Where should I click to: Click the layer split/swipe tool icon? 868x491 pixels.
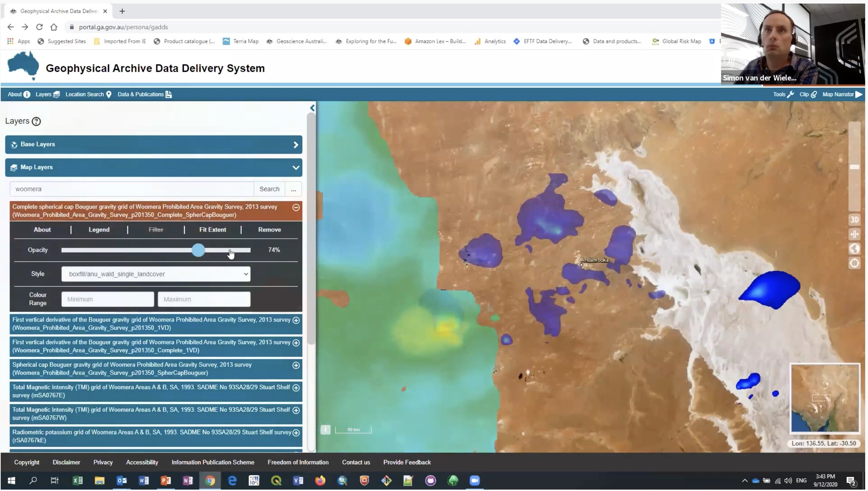click(854, 234)
